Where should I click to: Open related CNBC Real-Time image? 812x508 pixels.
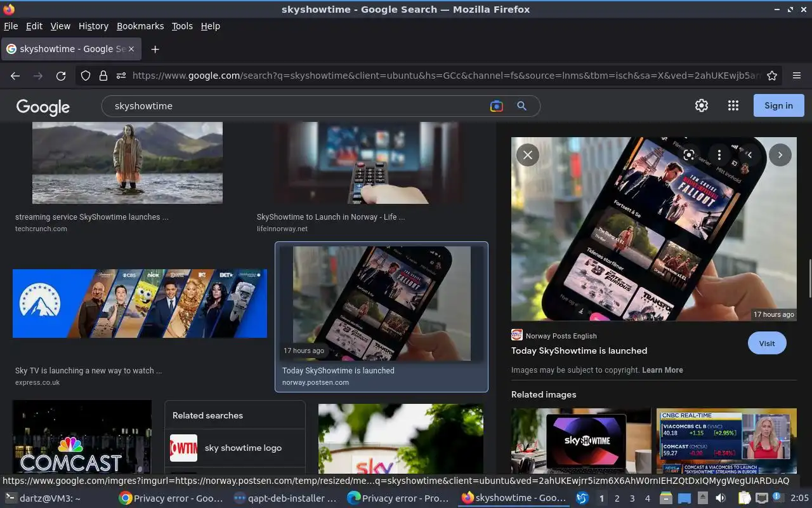726,441
